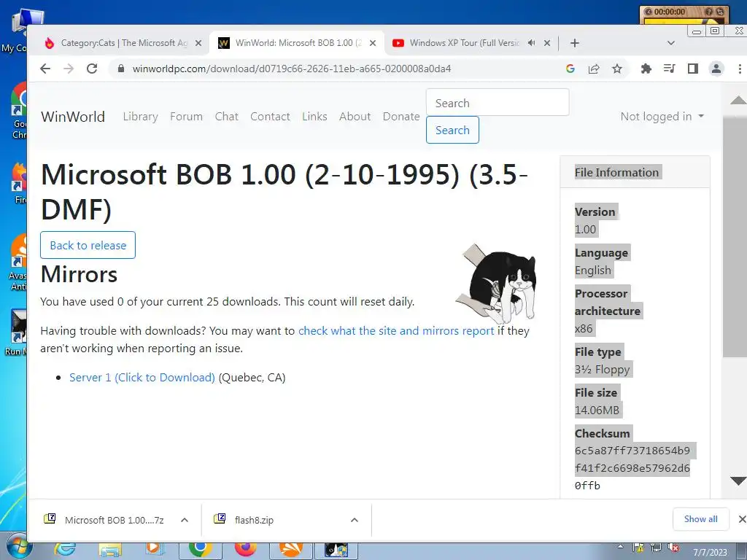Click the page scrollbar up arrow
Screen dimensions: 747x560
[738, 100]
